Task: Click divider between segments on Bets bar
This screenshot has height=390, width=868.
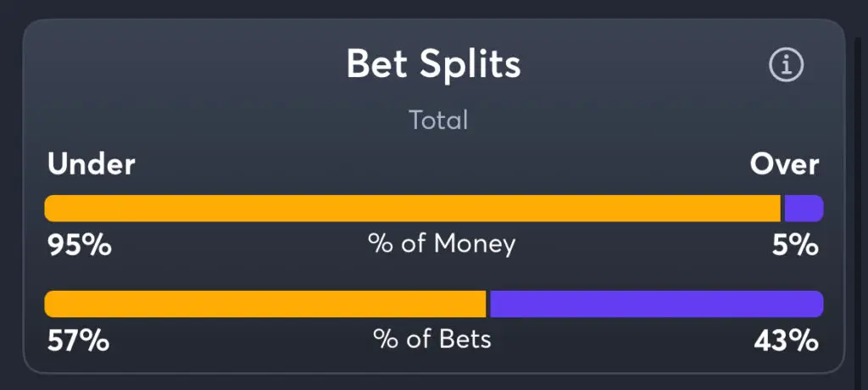Action: [x=488, y=304]
